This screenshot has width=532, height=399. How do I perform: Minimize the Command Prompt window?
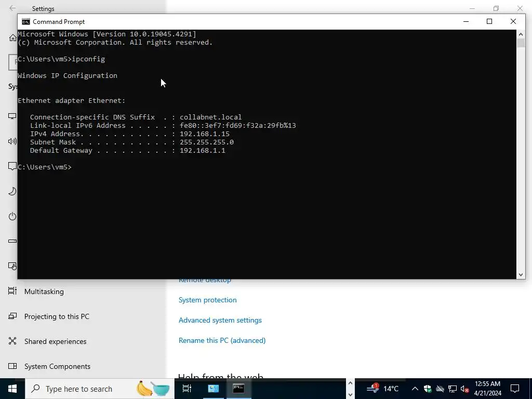466,21
